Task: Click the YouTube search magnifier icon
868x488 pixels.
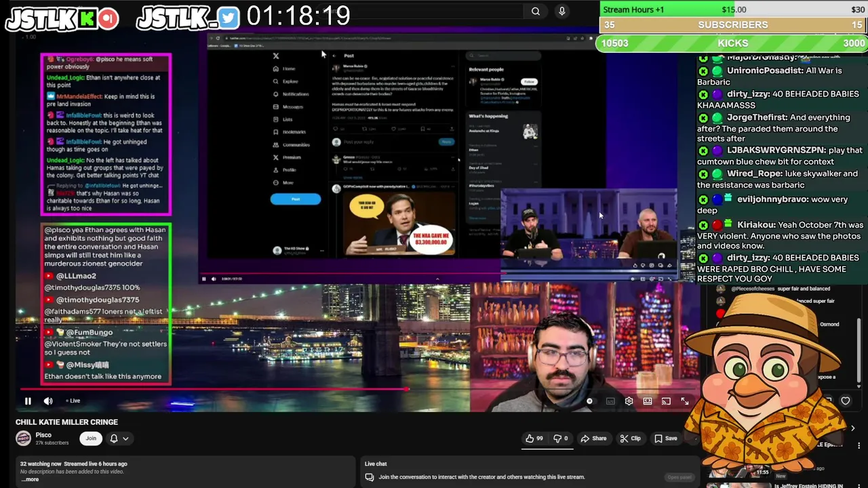Action: [536, 11]
